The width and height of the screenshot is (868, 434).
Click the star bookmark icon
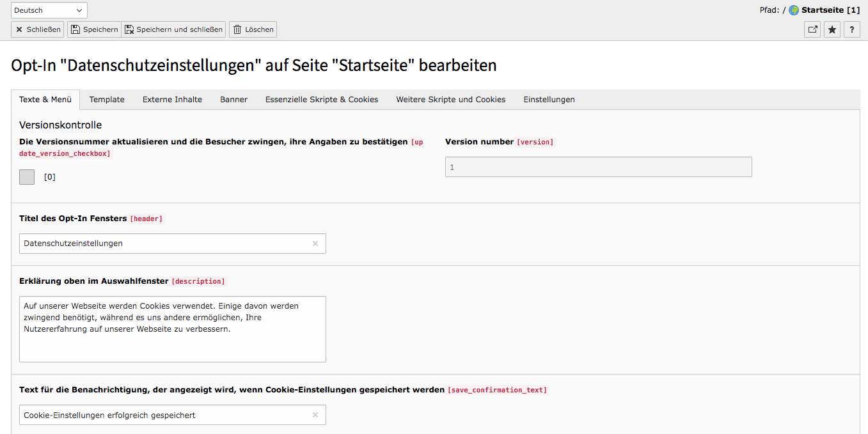[832, 29]
